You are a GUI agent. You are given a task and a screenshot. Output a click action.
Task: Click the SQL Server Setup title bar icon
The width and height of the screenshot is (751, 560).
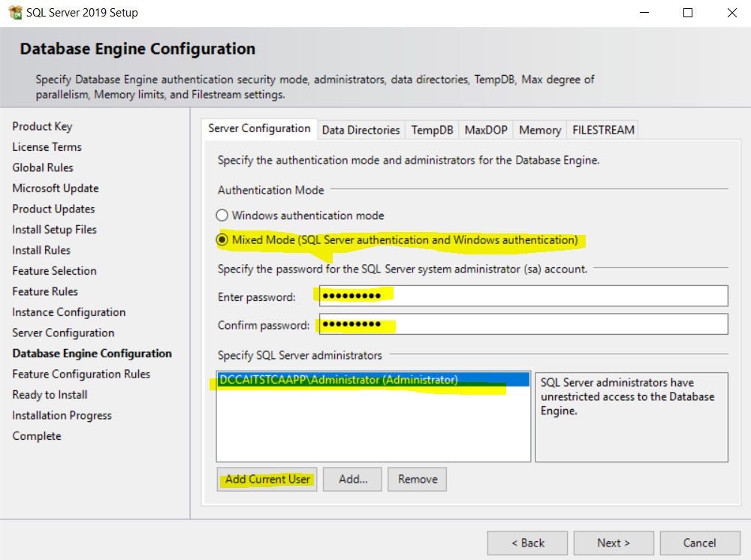pyautogui.click(x=15, y=13)
